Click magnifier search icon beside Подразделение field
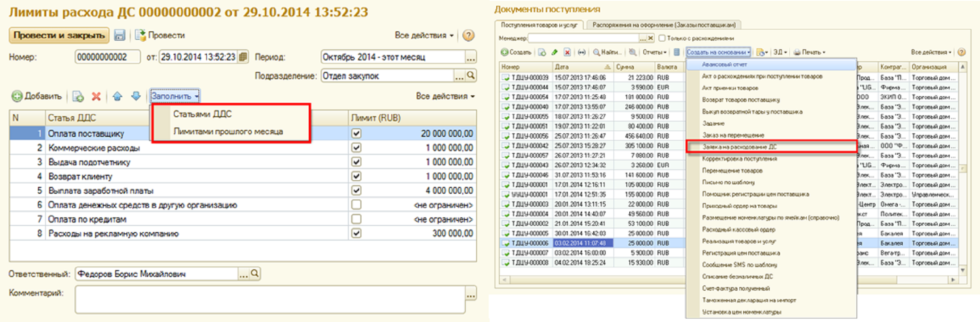The width and height of the screenshot is (980, 322). pyautogui.click(x=471, y=76)
